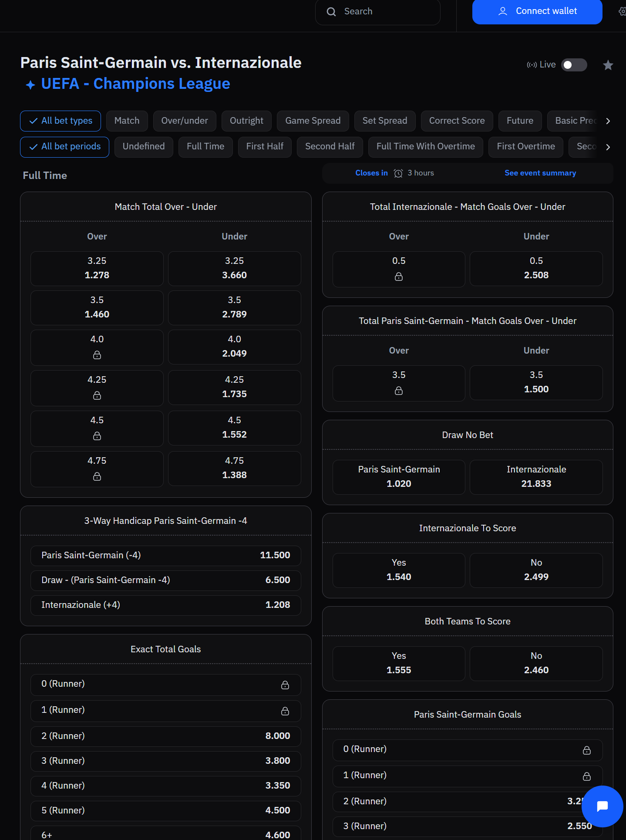Click locked 1 (Runner) in Exact Total Goals
Viewport: 626px width, 840px height.
coord(166,711)
